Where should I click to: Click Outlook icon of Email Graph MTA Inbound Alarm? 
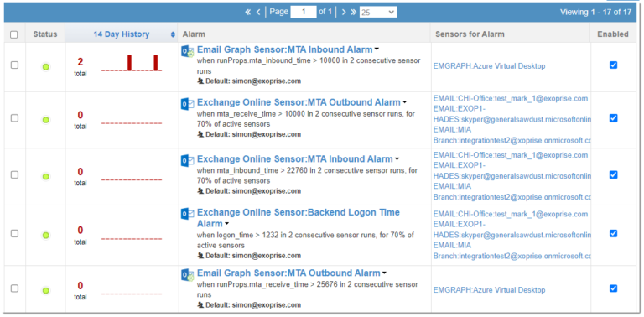click(188, 51)
